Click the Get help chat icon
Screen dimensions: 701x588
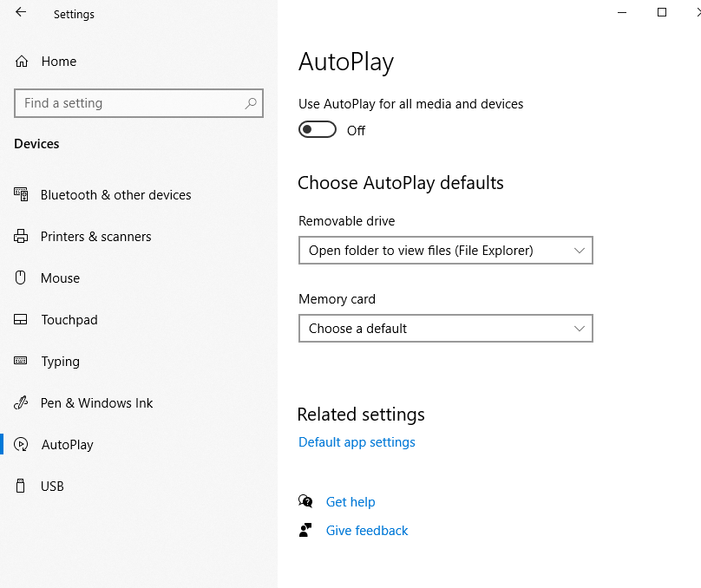tap(305, 501)
